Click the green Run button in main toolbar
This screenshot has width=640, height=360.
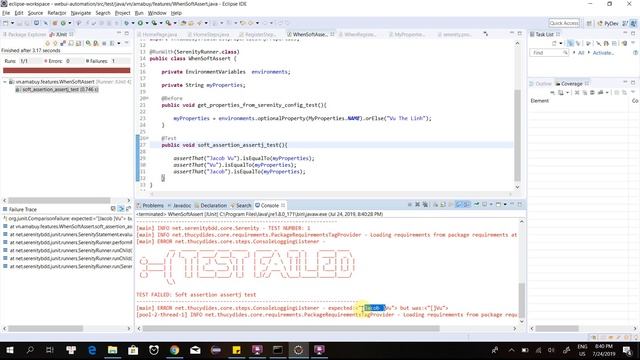140,23
